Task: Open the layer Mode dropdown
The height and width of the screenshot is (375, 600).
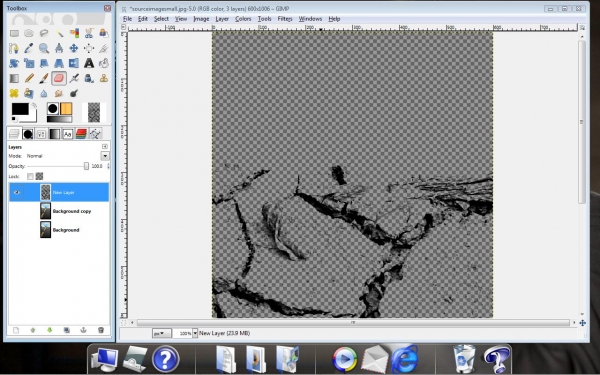Action: tap(104, 156)
